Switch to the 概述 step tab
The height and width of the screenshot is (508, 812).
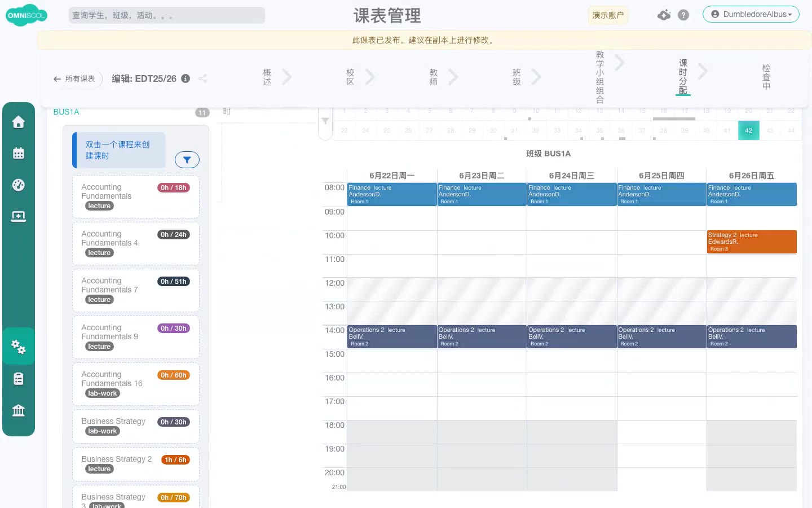pos(267,77)
